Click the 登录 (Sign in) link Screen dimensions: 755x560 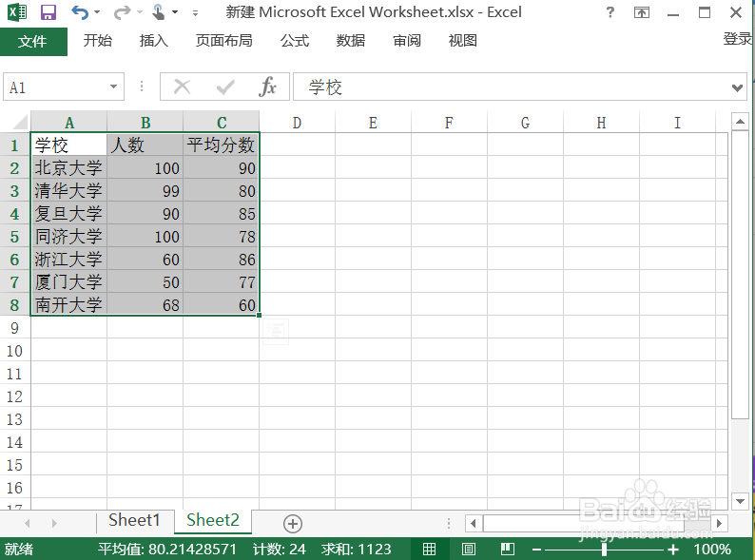pyautogui.click(x=738, y=39)
